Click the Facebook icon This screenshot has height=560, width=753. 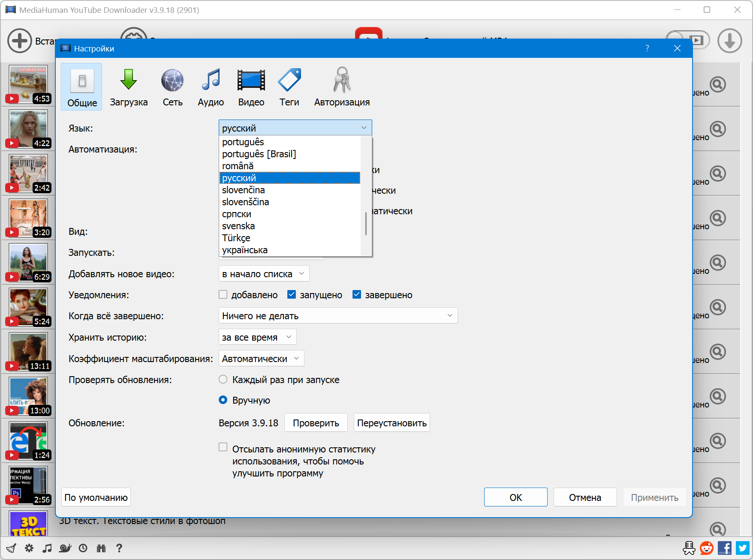click(x=724, y=548)
